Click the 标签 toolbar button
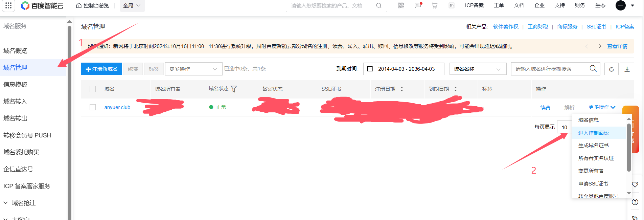 click(154, 69)
